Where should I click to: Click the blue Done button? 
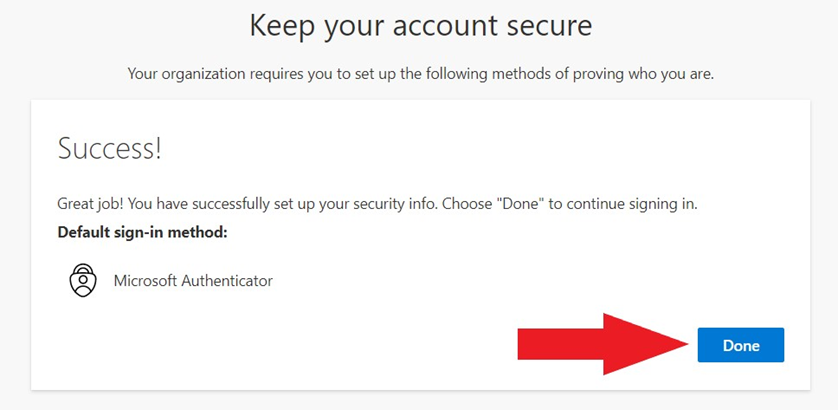pos(741,345)
